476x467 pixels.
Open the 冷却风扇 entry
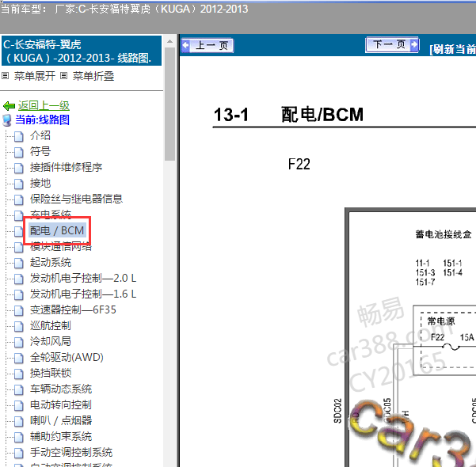(51, 341)
